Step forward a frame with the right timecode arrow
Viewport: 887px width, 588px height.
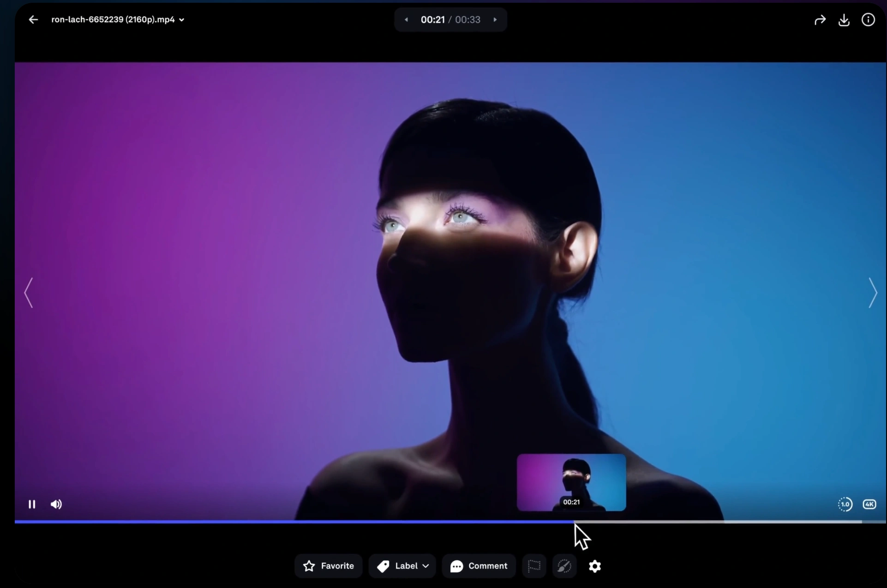pyautogui.click(x=495, y=19)
